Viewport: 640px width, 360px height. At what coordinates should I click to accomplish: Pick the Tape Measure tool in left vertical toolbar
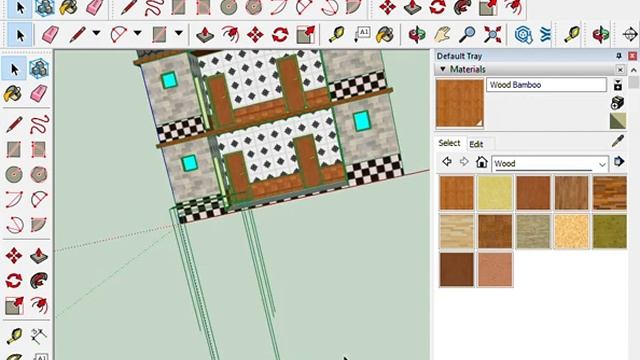coord(14,336)
